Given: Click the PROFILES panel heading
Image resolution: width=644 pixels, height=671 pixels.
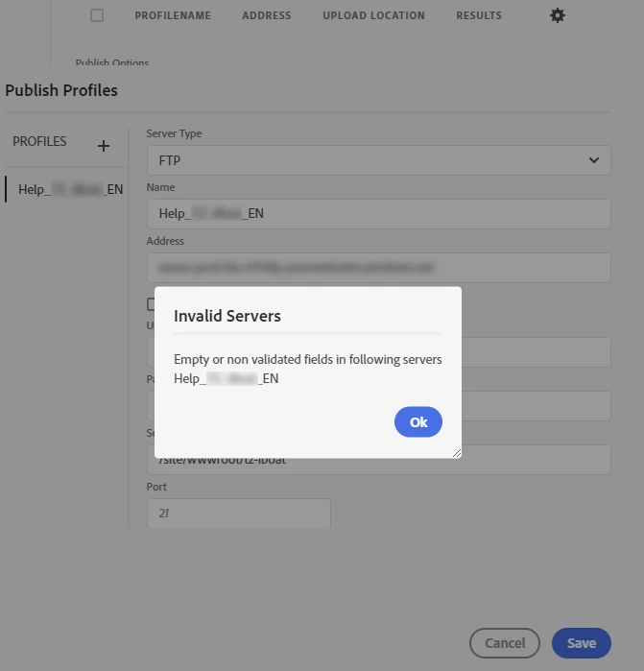Looking at the screenshot, I should [x=39, y=142].
